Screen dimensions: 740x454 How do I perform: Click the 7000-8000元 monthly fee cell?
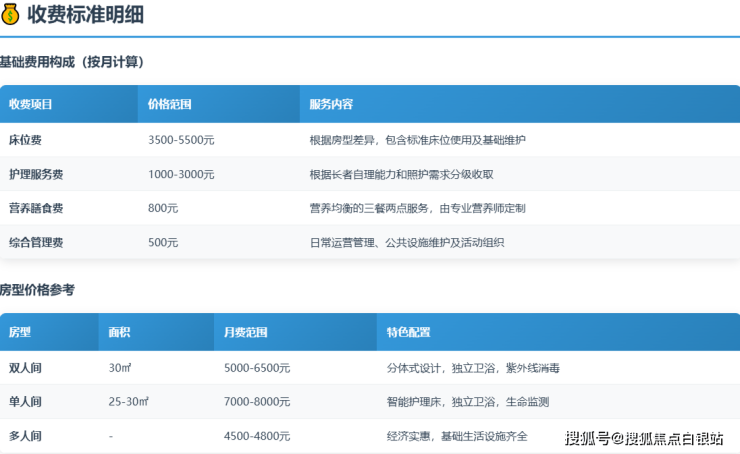coord(257,402)
